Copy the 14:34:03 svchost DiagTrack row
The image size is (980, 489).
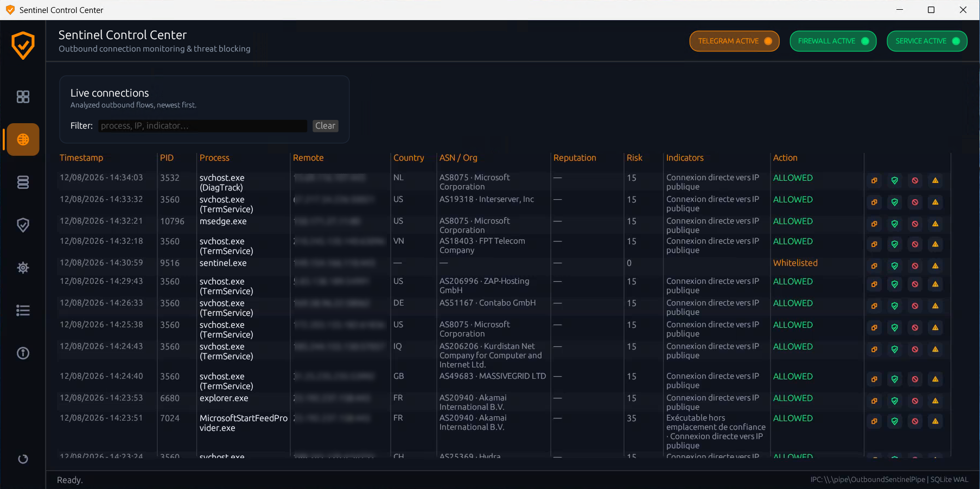pyautogui.click(x=874, y=181)
